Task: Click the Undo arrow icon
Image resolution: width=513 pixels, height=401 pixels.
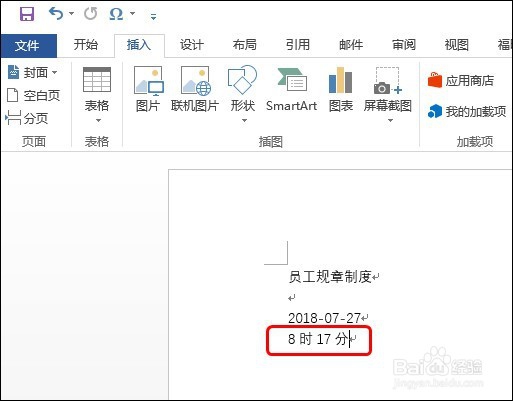Action: pos(56,14)
